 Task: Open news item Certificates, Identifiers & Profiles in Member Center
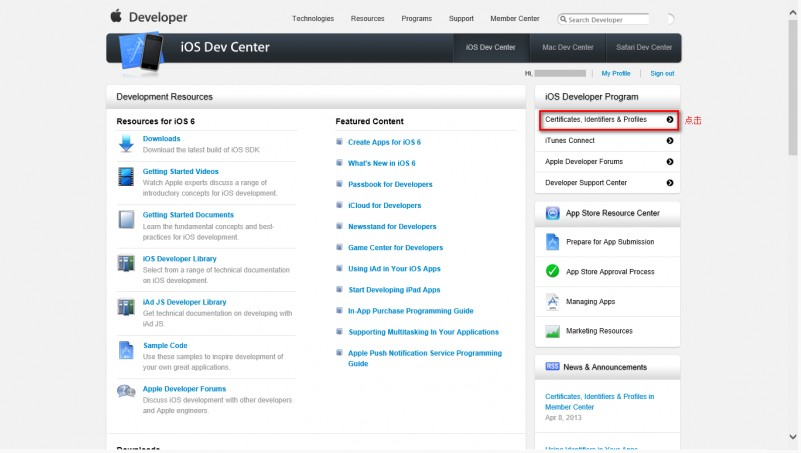[x=599, y=401]
